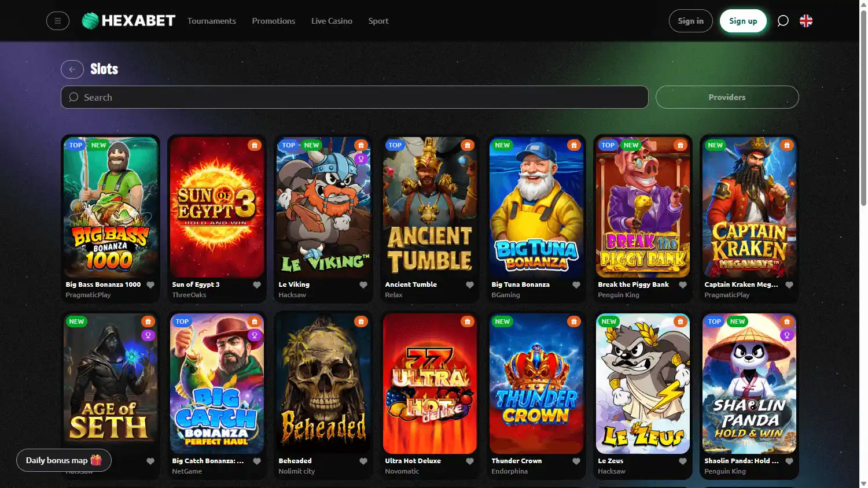Open the Le Viking game title link

pos(294,284)
